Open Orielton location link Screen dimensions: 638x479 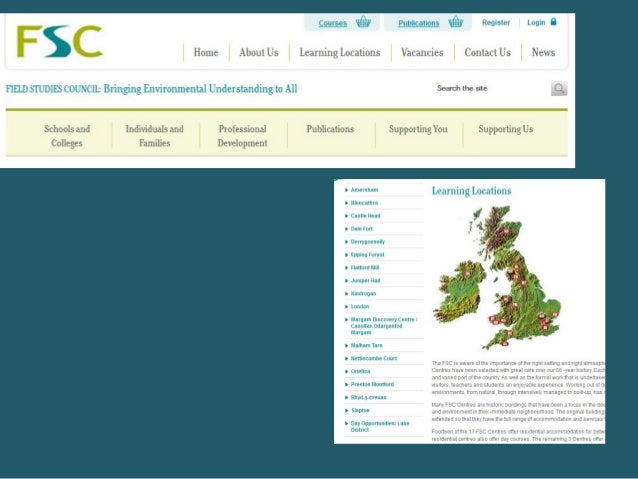pos(361,372)
